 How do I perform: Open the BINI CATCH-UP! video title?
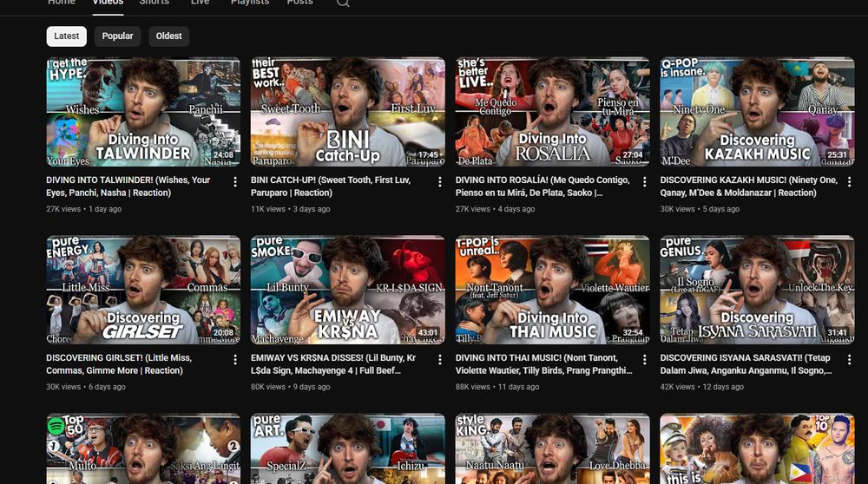[x=331, y=186]
